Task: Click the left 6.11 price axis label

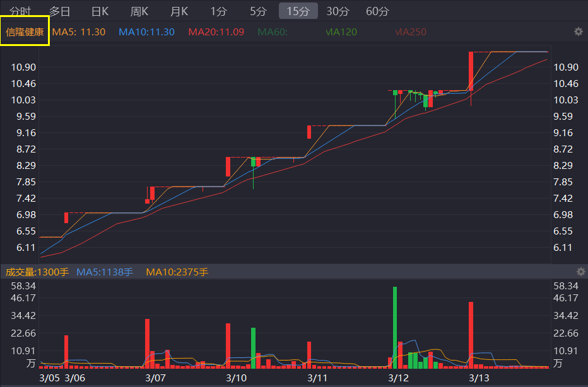Action: pyautogui.click(x=25, y=248)
